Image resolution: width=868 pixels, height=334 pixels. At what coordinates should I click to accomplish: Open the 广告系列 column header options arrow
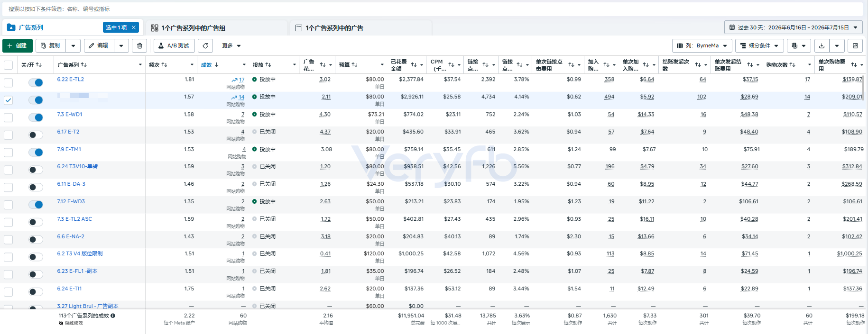point(140,65)
